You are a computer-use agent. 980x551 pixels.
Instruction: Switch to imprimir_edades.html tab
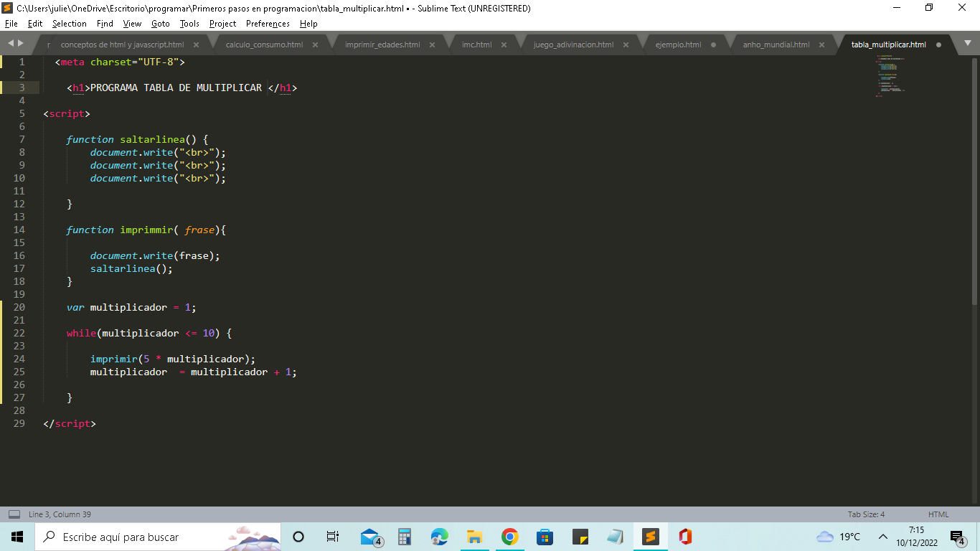click(x=382, y=44)
